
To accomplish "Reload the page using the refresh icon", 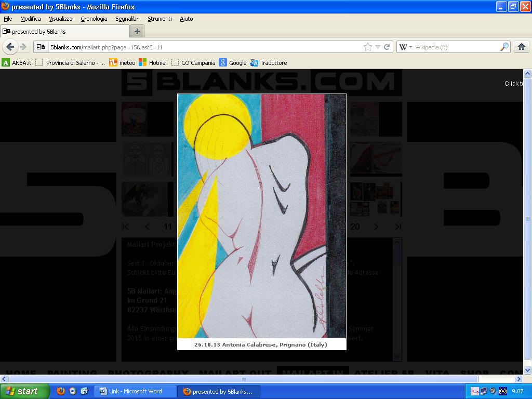I will 387,47.
